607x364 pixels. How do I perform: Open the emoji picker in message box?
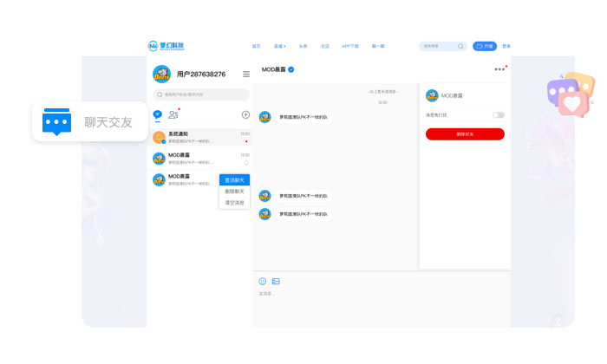click(263, 281)
